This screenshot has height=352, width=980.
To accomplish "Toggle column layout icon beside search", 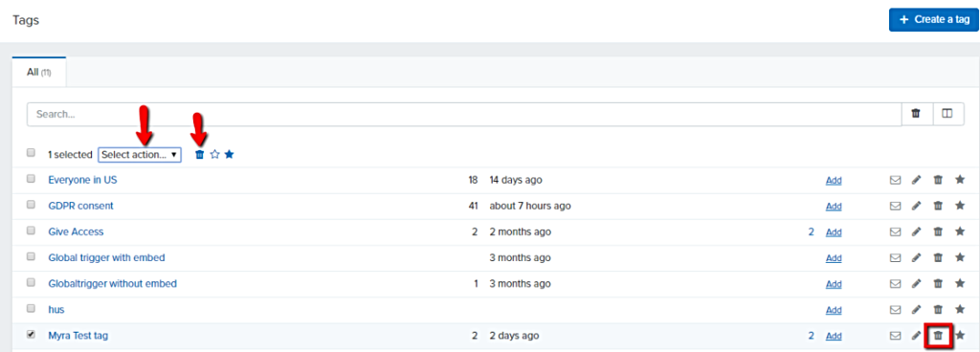I will (948, 114).
